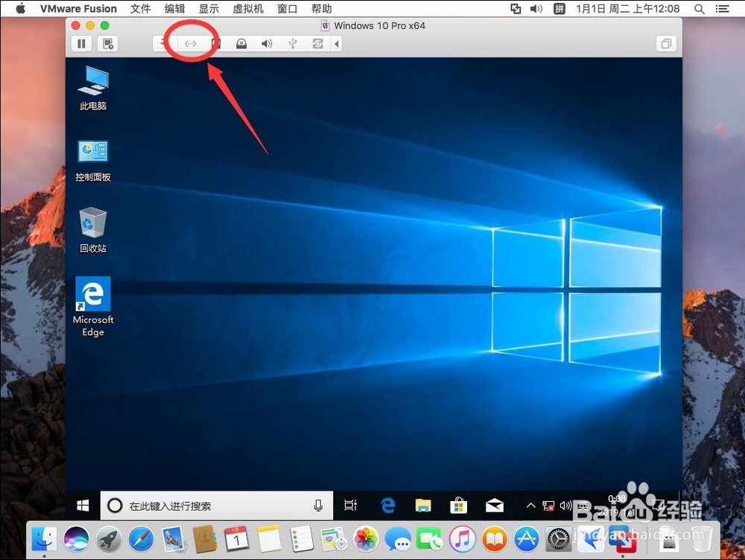
Task: Open Siri in the Dock
Action: (x=76, y=539)
